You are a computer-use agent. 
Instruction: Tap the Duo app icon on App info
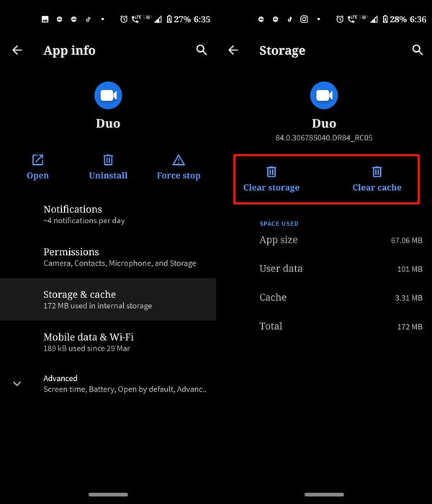click(x=108, y=96)
